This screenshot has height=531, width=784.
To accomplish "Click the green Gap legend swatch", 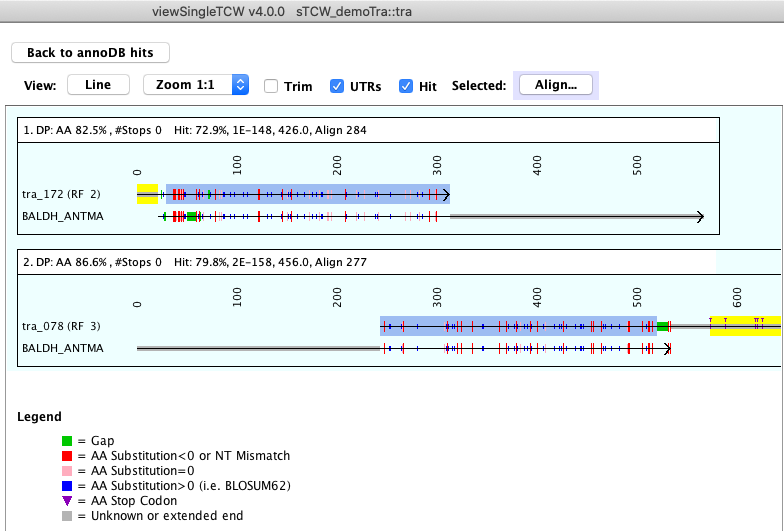I will click(67, 441).
